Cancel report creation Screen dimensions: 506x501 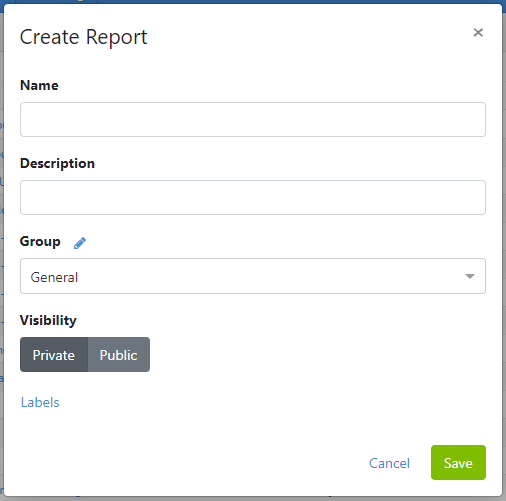[x=389, y=463]
